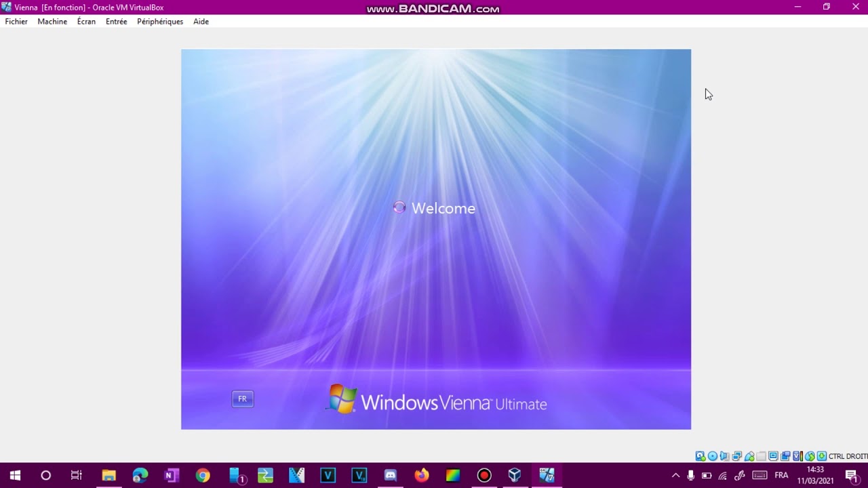
Task: Click the CPU virtualization V status icon
Action: coord(797,456)
